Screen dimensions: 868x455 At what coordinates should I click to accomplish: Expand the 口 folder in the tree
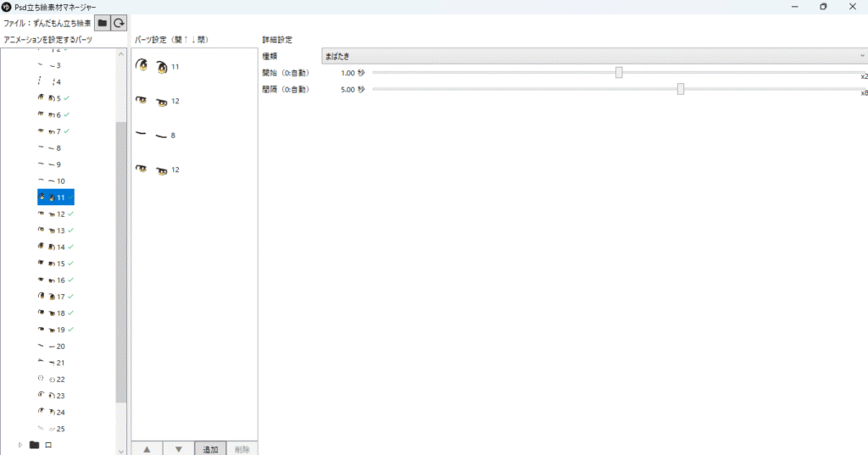(21, 444)
